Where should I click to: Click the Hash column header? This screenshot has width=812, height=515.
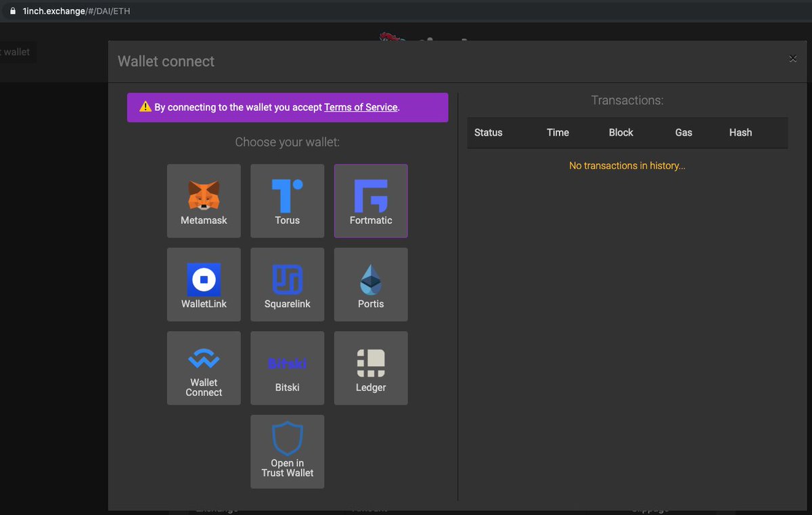[740, 133]
